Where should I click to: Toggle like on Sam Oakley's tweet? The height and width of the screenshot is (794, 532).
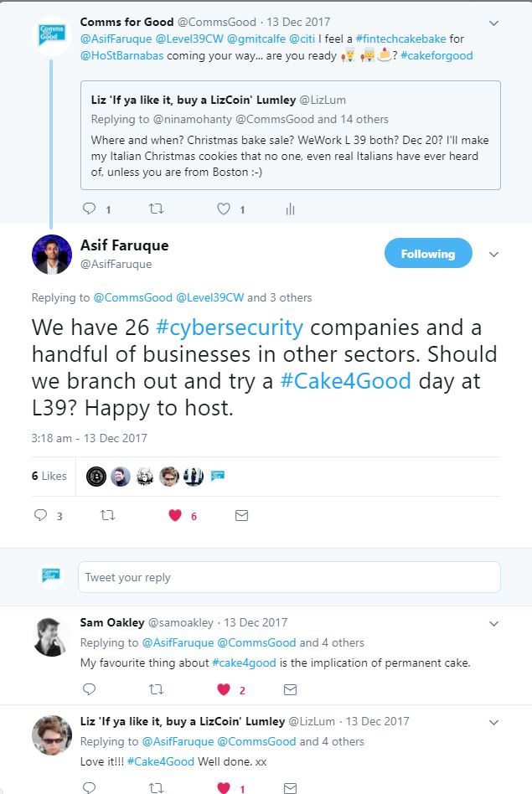(224, 690)
